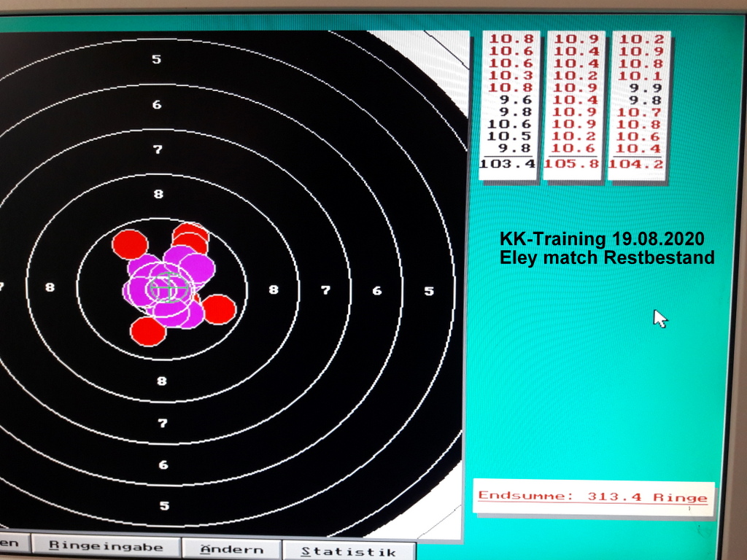Viewport: 747px width, 560px height.
Task: Click the 10.3 score in first series
Action: [511, 76]
